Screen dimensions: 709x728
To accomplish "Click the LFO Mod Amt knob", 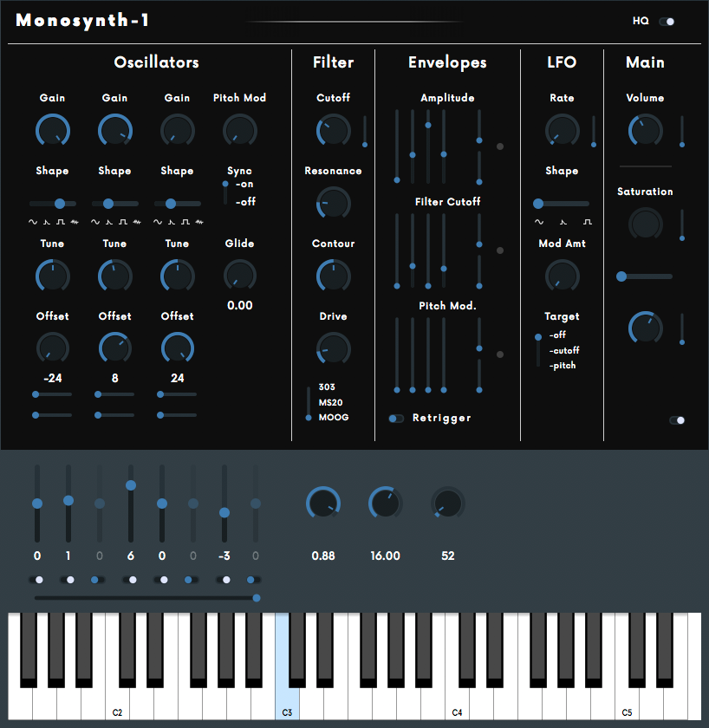I will (x=562, y=276).
